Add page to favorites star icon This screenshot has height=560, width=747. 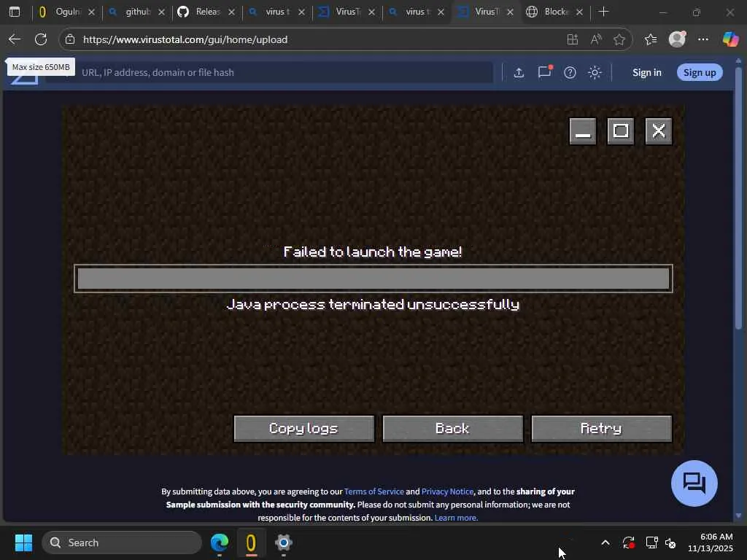point(619,39)
